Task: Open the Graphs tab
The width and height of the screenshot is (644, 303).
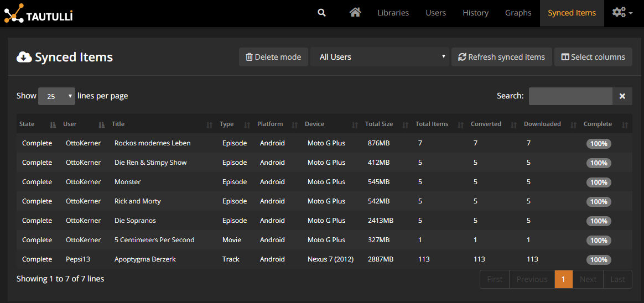Action: click(x=518, y=13)
